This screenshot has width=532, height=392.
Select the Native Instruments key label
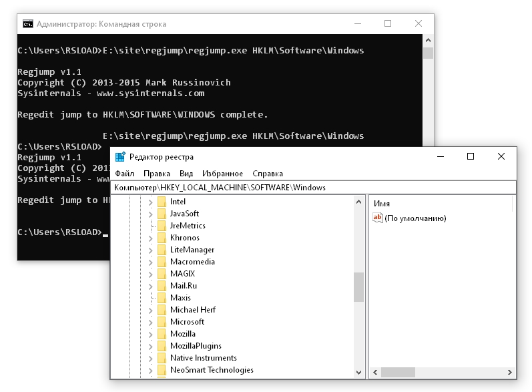tap(204, 358)
